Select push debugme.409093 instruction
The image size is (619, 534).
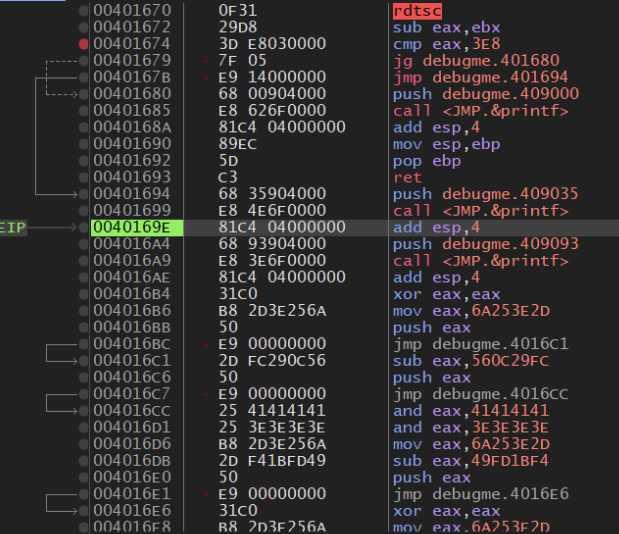coord(486,244)
